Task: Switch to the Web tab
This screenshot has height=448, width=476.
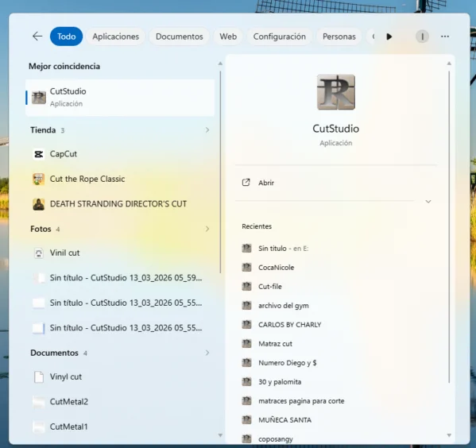Action: (228, 37)
